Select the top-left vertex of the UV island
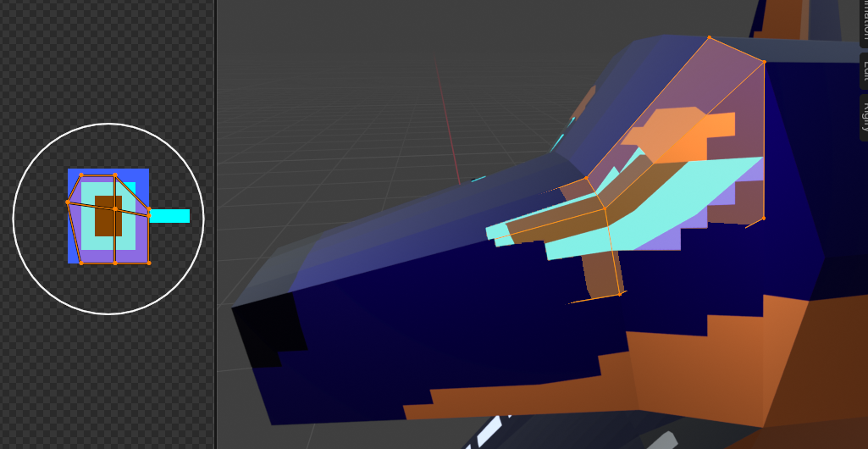Screen dimensions: 868x449 (x=81, y=175)
